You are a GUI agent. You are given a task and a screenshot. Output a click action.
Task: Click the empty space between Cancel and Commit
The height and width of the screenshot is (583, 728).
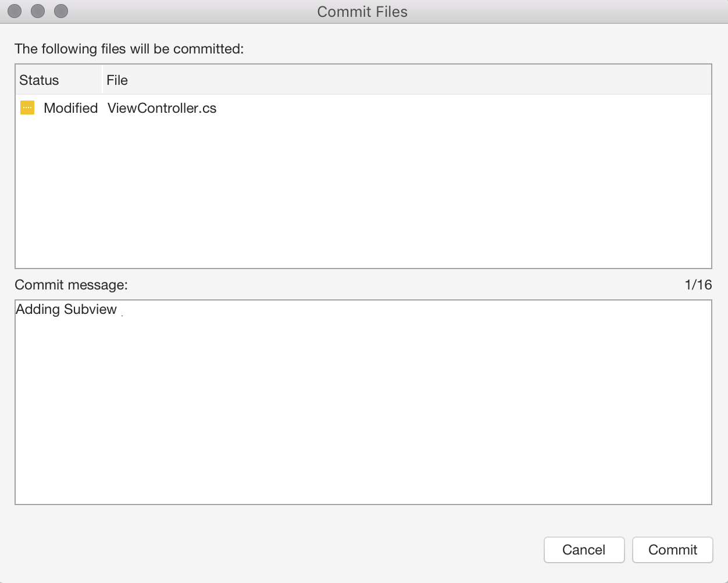(x=629, y=549)
